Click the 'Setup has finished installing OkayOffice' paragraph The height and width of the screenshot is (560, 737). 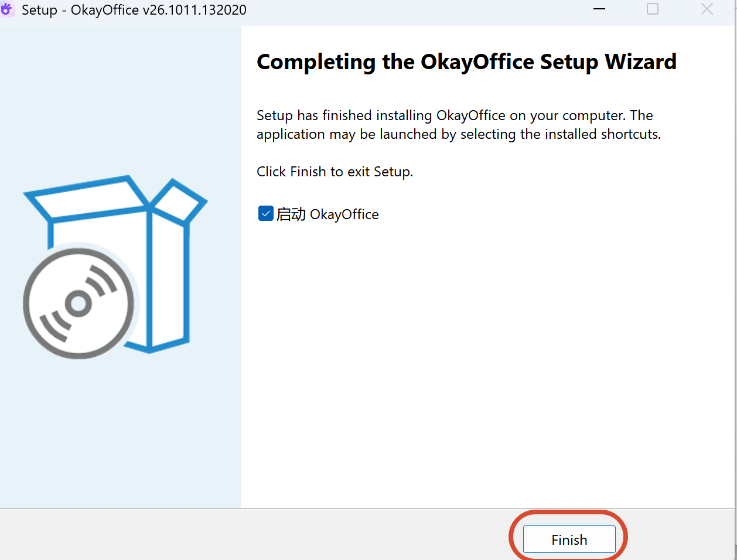point(459,125)
